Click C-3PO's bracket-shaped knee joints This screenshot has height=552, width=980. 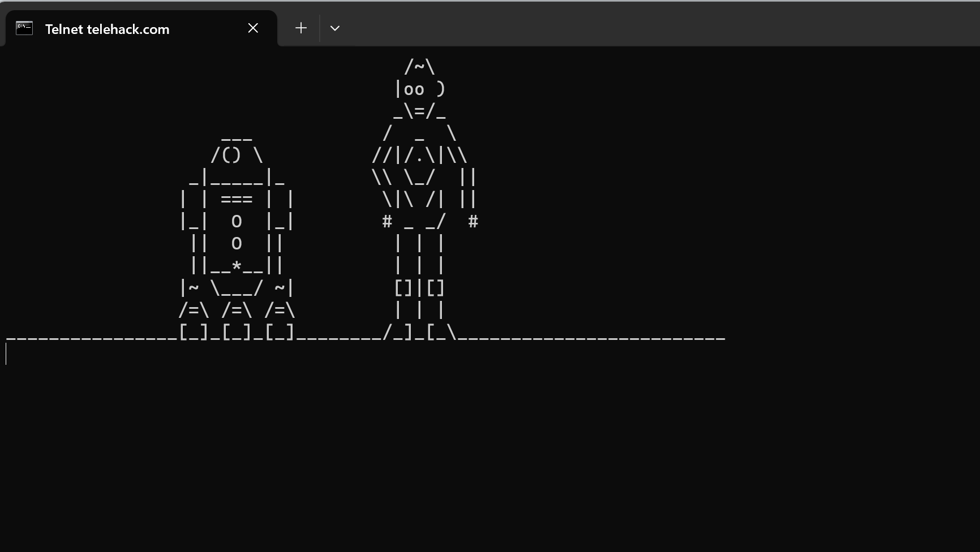[419, 287]
